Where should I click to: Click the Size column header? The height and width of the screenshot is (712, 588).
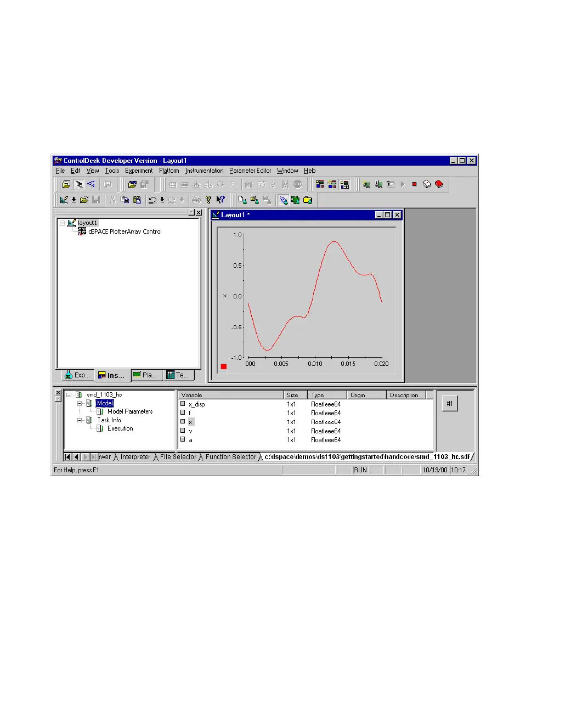[x=295, y=395]
